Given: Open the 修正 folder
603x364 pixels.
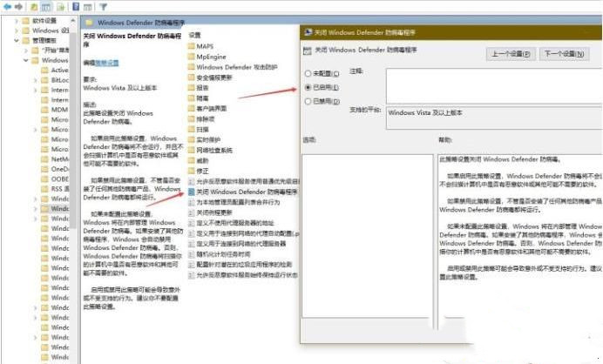Looking at the screenshot, I should coord(199,171).
